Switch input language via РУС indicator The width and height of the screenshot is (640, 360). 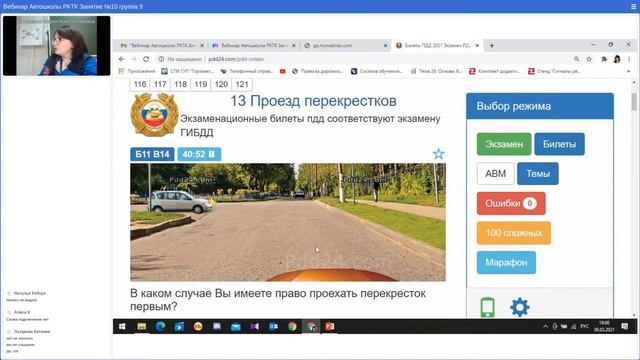(x=584, y=327)
